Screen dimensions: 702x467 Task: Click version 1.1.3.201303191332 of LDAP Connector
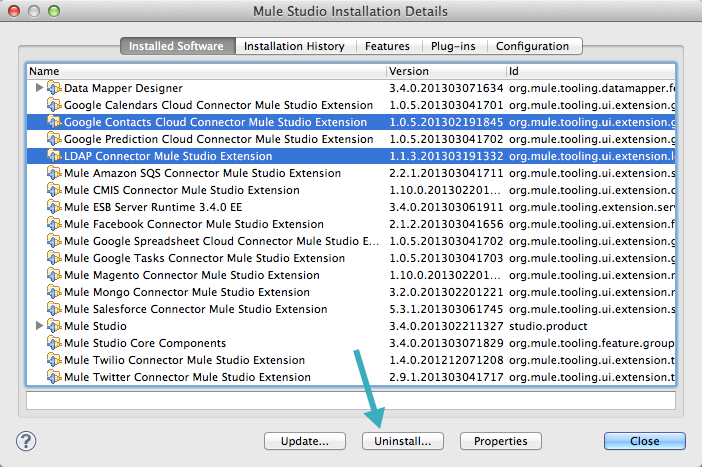click(446, 156)
